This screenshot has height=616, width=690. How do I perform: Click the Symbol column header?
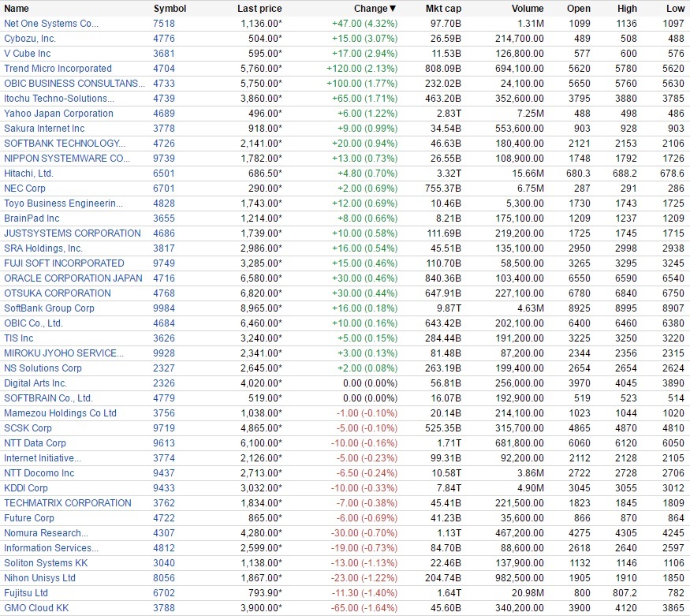[170, 9]
